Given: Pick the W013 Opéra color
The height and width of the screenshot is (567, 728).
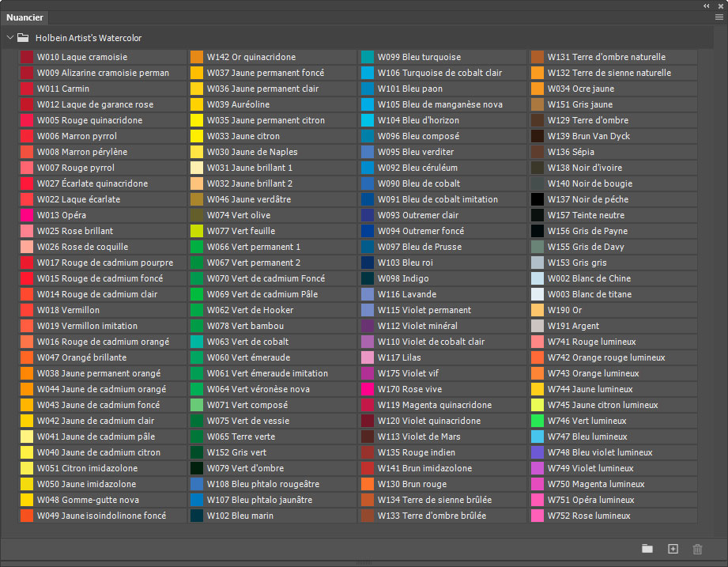Looking at the screenshot, I should click(x=27, y=215).
